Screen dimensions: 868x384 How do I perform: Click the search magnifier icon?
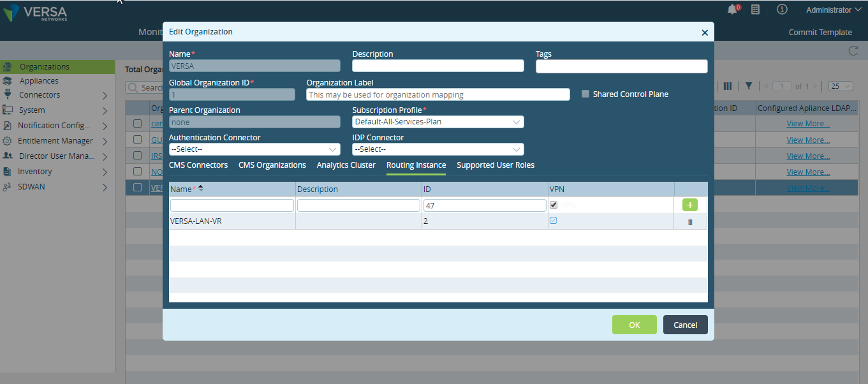click(x=133, y=87)
